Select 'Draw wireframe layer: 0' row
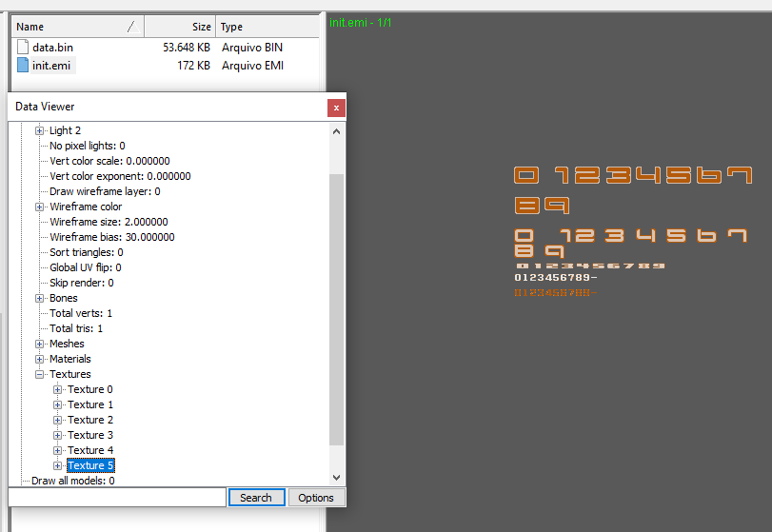Viewport: 772px width, 532px height. click(x=105, y=191)
